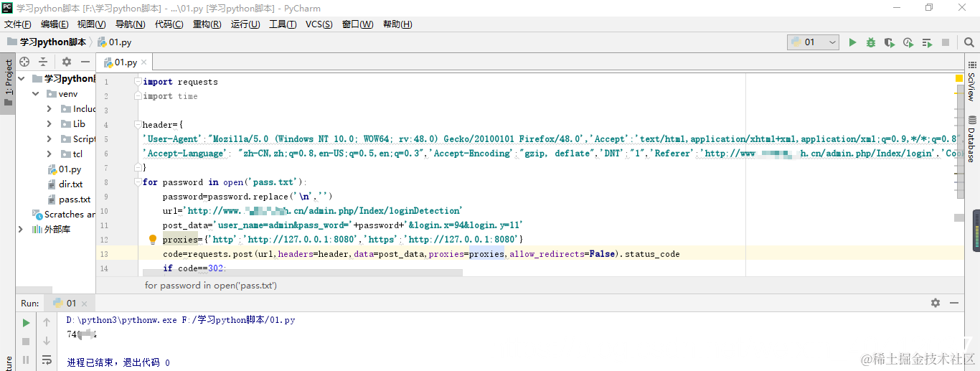Expand the tcl folder

[x=49, y=154]
